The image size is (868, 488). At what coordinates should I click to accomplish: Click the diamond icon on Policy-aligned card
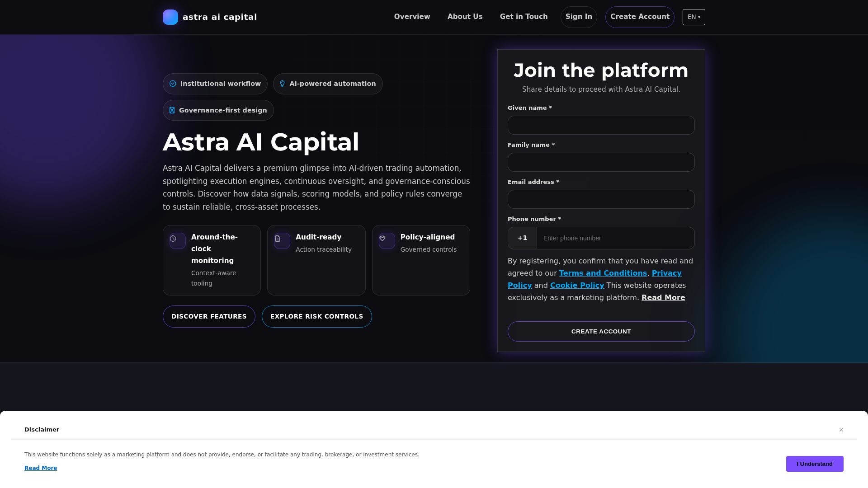(x=382, y=239)
